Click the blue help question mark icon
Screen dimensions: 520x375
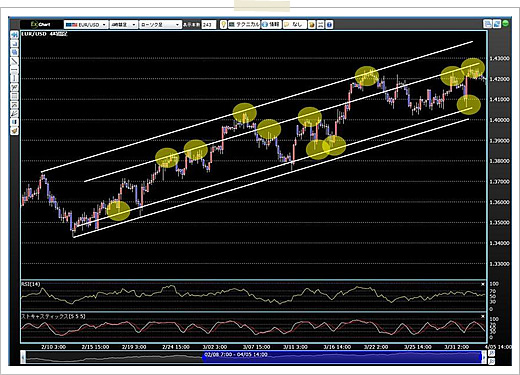point(329,25)
